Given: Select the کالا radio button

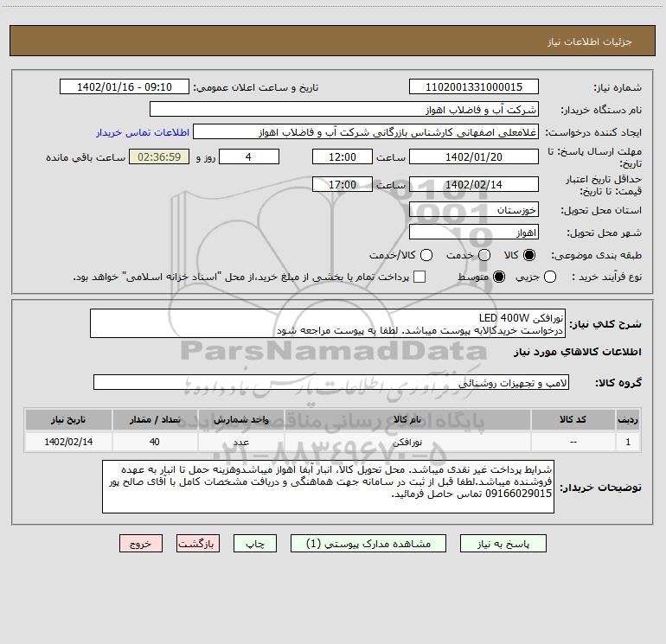Looking at the screenshot, I should coord(529,255).
